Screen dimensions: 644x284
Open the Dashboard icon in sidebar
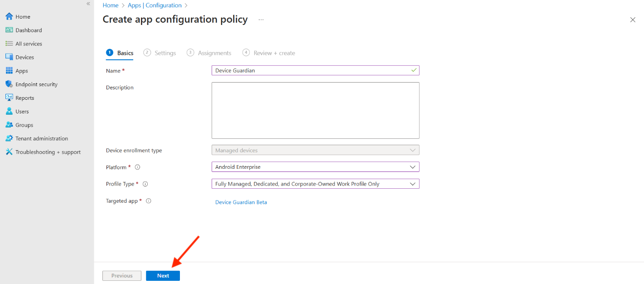[x=9, y=30]
